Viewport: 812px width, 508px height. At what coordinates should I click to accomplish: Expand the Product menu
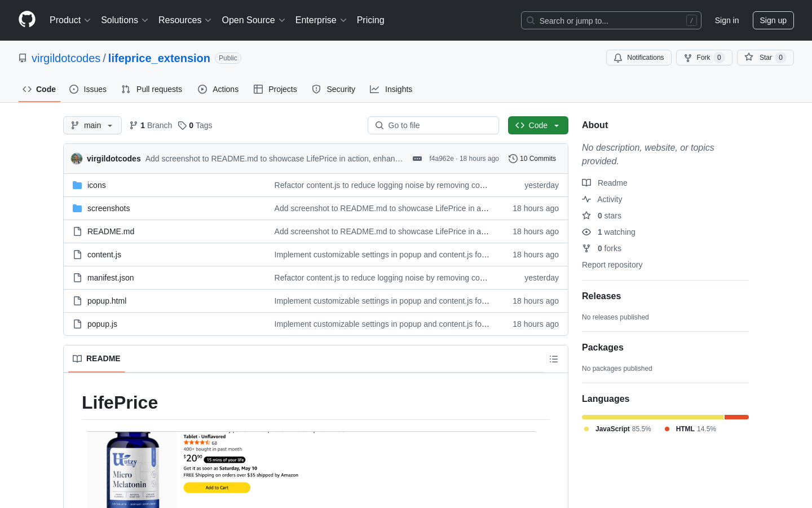[70, 20]
